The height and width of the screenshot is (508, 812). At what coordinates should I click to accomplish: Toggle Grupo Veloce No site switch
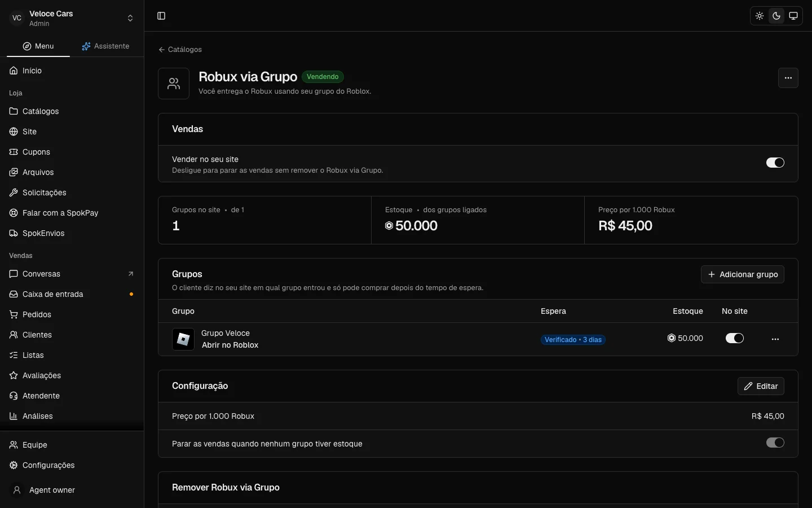(734, 338)
